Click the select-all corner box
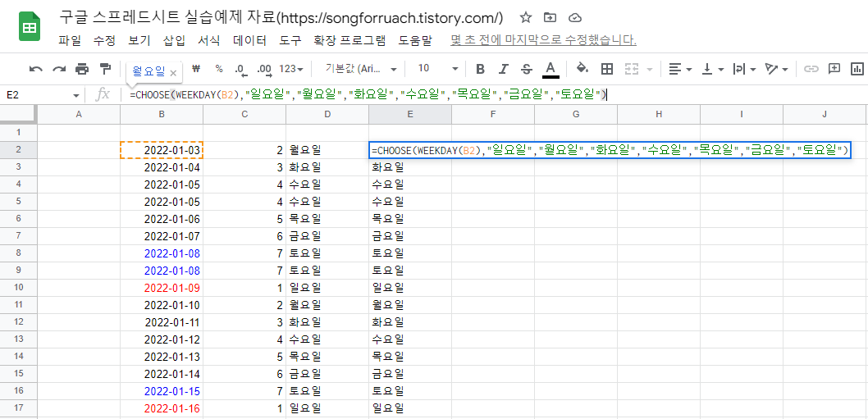This screenshot has height=419, width=868. [x=18, y=114]
